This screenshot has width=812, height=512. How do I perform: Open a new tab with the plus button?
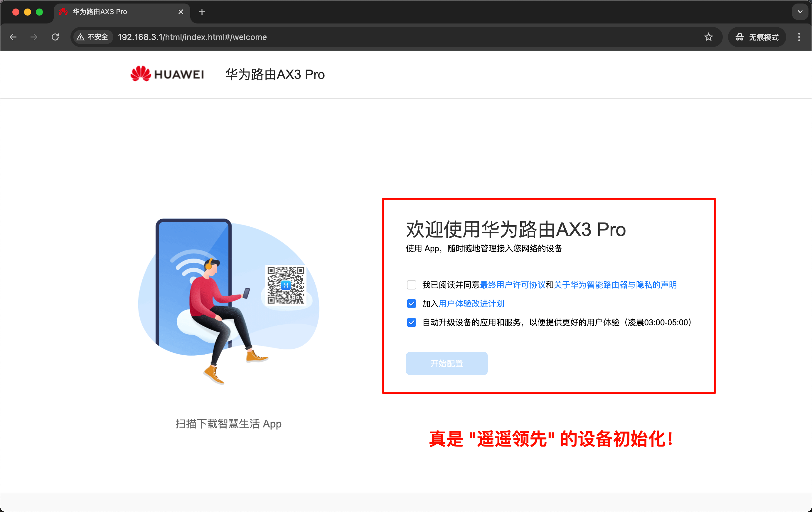pyautogui.click(x=202, y=12)
